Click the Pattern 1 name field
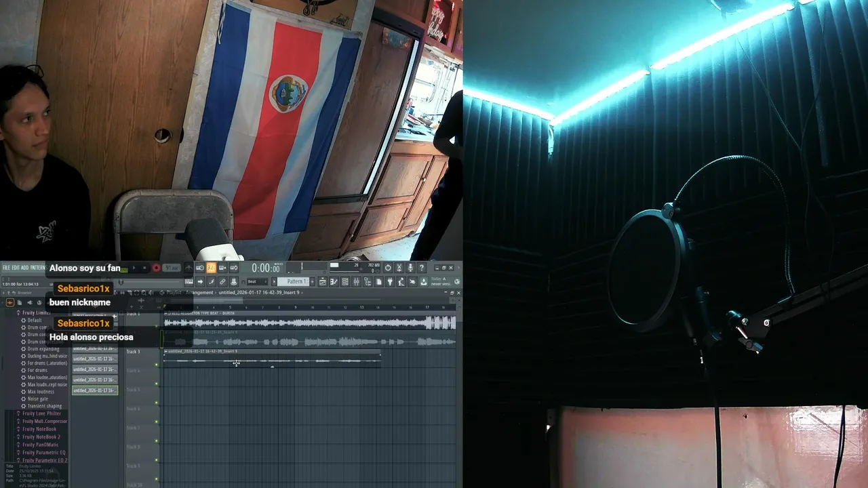Image resolution: width=868 pixels, height=488 pixels. pos(293,281)
